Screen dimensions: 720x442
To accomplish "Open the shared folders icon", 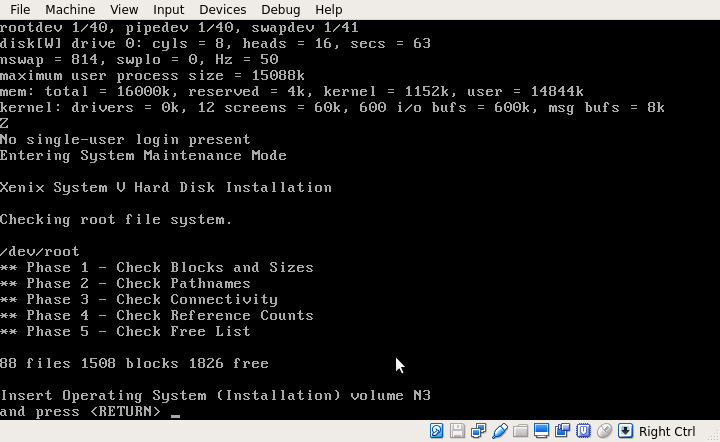I will pos(520,431).
